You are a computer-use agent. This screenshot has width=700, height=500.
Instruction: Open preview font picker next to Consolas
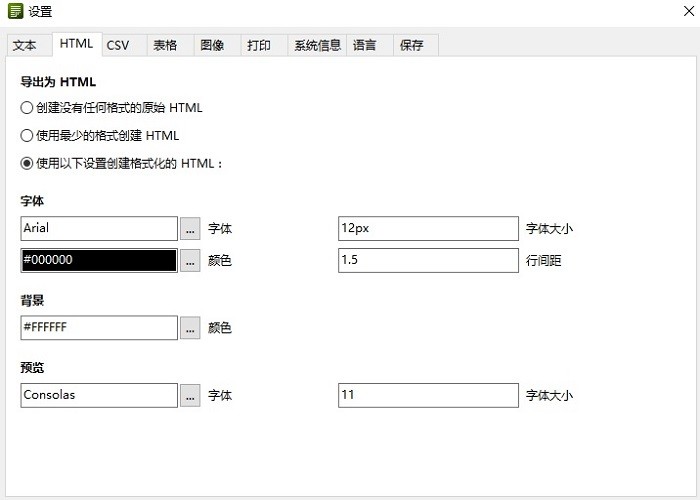pos(190,395)
